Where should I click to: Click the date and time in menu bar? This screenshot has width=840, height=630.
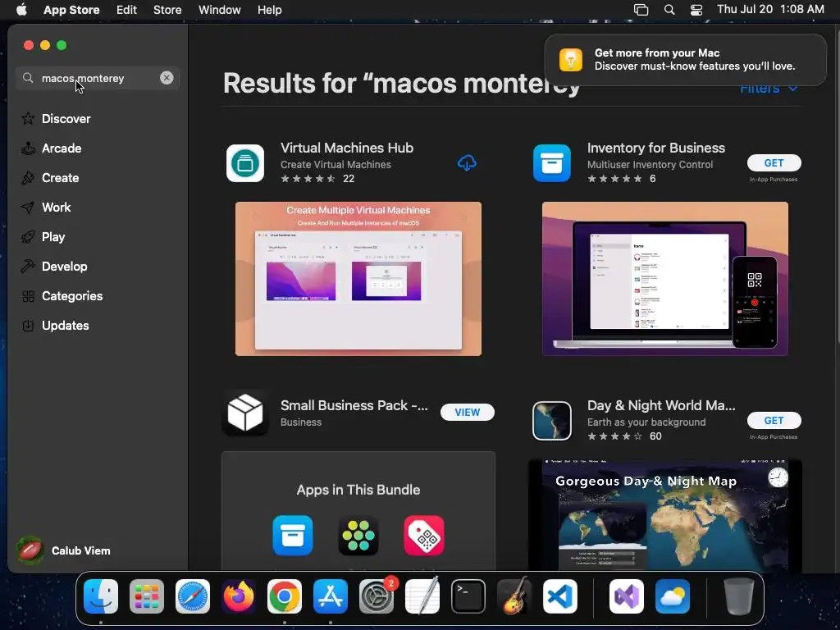click(x=770, y=10)
